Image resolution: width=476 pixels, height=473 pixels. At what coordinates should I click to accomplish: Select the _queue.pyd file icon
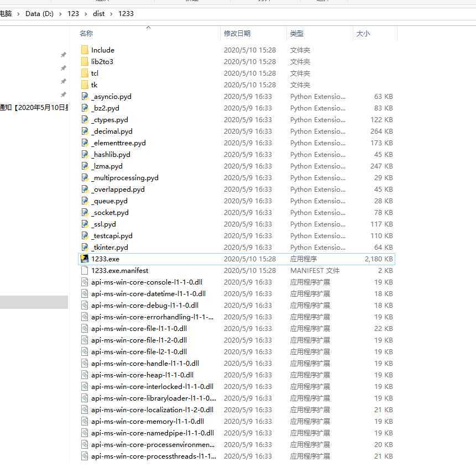(x=85, y=201)
